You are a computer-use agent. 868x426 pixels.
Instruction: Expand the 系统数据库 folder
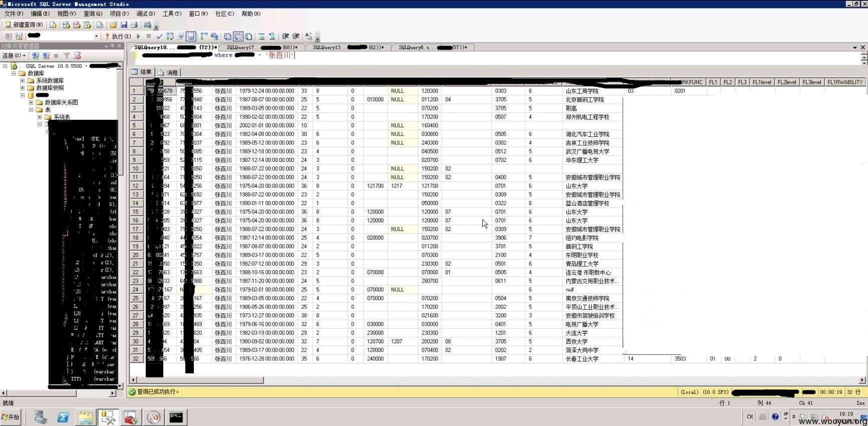22,80
